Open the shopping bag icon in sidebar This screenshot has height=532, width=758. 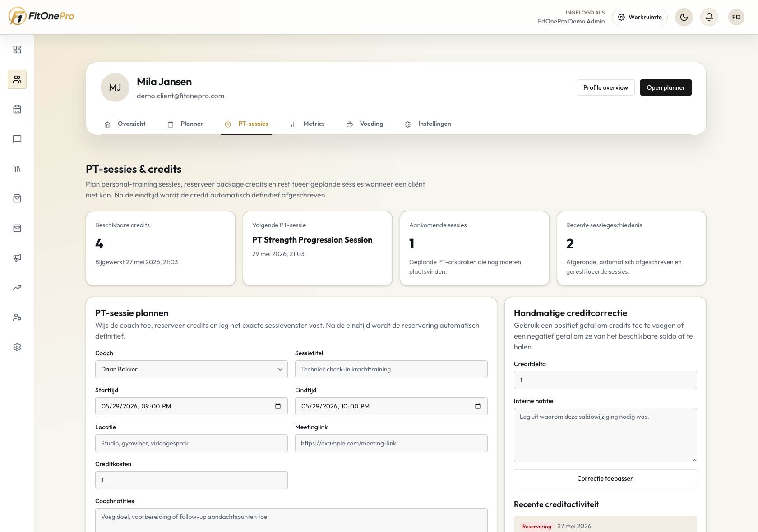point(17,198)
